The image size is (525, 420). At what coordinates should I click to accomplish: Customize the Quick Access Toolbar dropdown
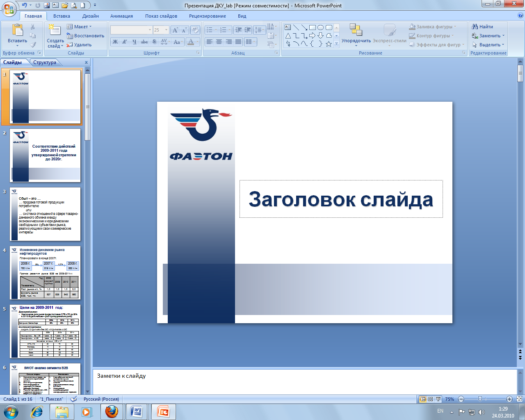point(95,5)
